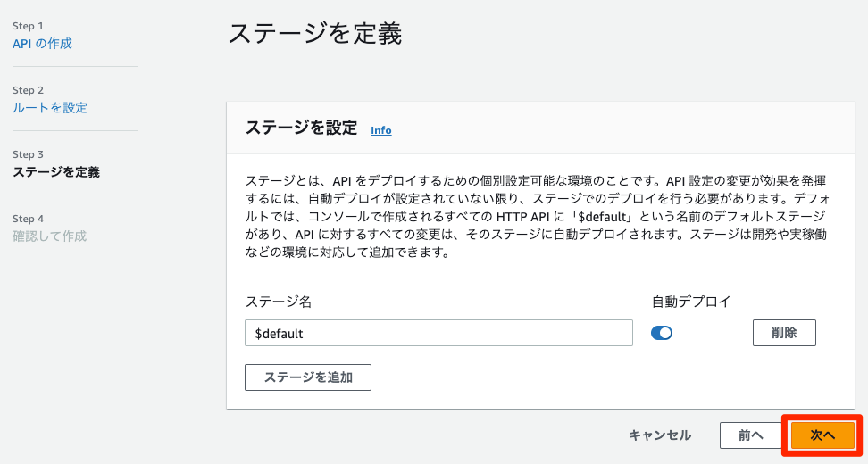Image resolution: width=868 pixels, height=464 pixels.
Task: Proceed using the orange 次へ button
Action: pyautogui.click(x=822, y=435)
